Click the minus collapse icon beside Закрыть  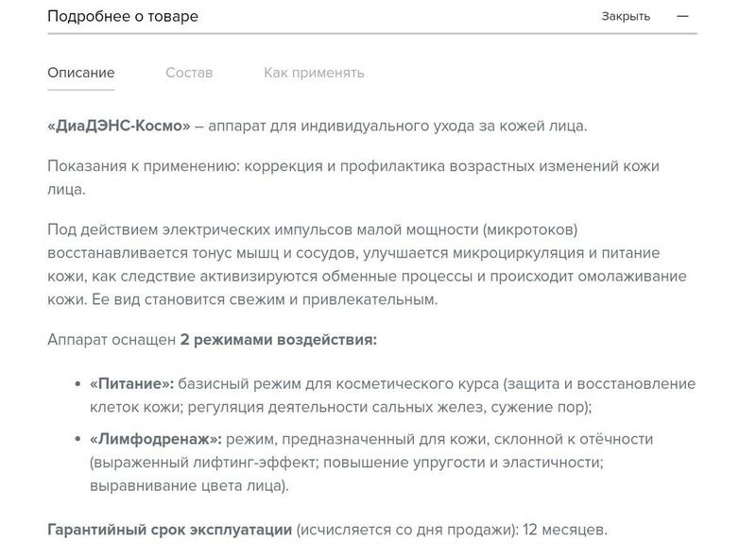682,16
